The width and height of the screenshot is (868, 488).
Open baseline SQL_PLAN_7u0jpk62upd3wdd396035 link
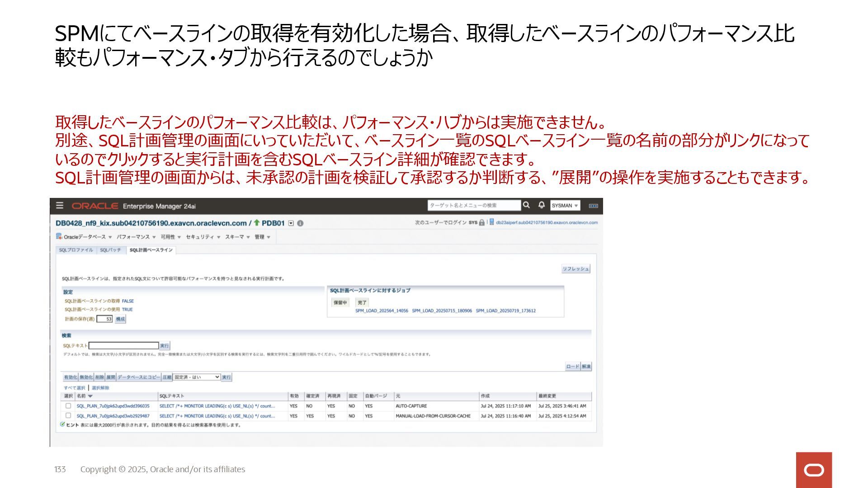113,406
